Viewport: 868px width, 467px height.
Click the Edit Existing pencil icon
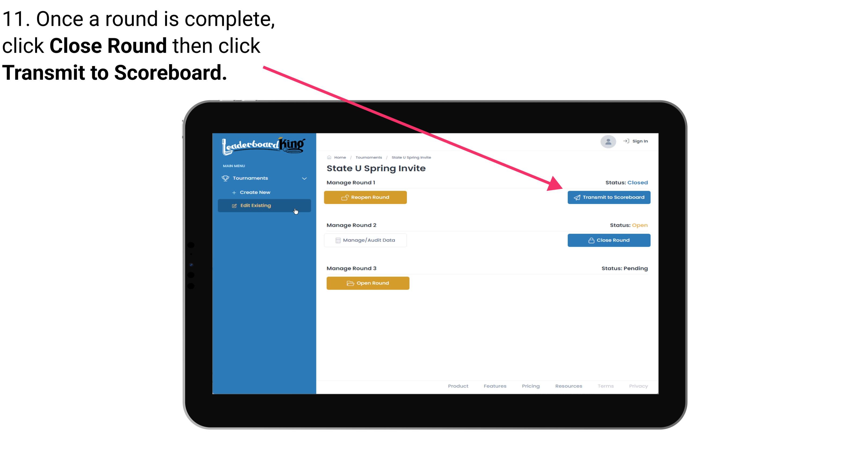[234, 205]
